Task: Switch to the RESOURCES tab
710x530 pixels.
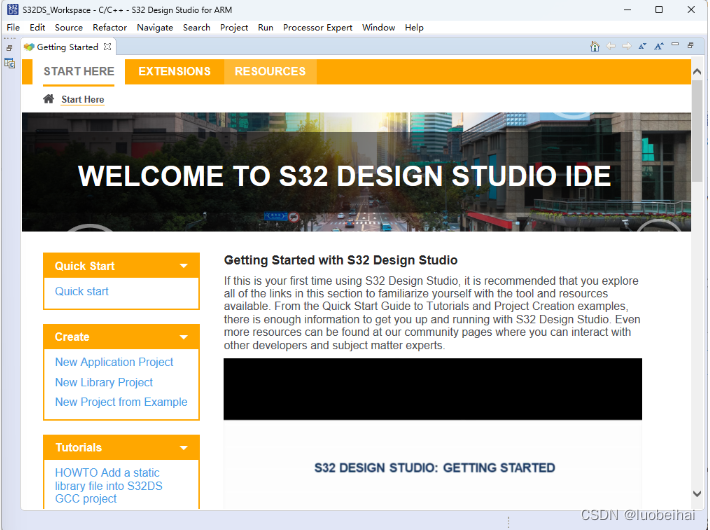Action: [270, 72]
